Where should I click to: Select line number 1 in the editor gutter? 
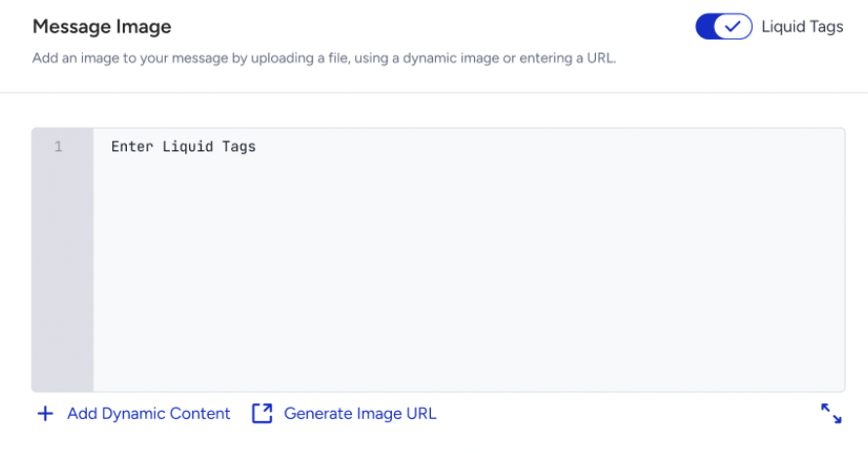[x=59, y=147]
